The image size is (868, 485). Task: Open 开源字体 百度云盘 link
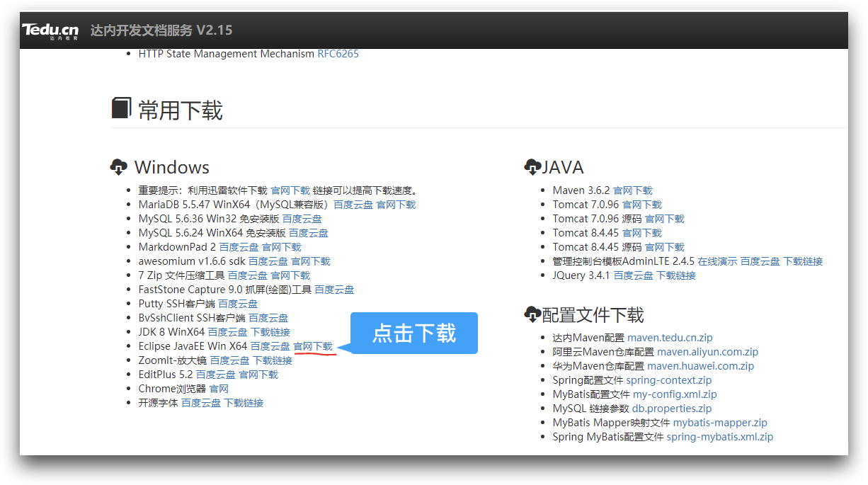click(x=201, y=403)
